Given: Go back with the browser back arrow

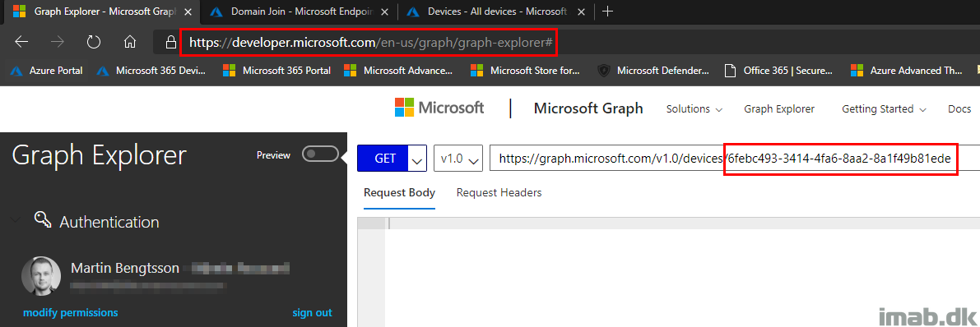Looking at the screenshot, I should point(22,42).
